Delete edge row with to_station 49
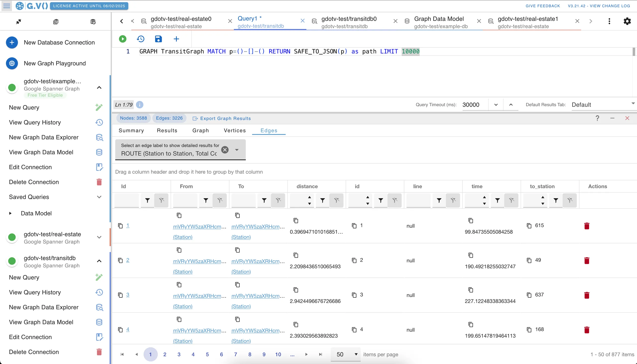Viewport: 637px width, 364px height. click(587, 261)
